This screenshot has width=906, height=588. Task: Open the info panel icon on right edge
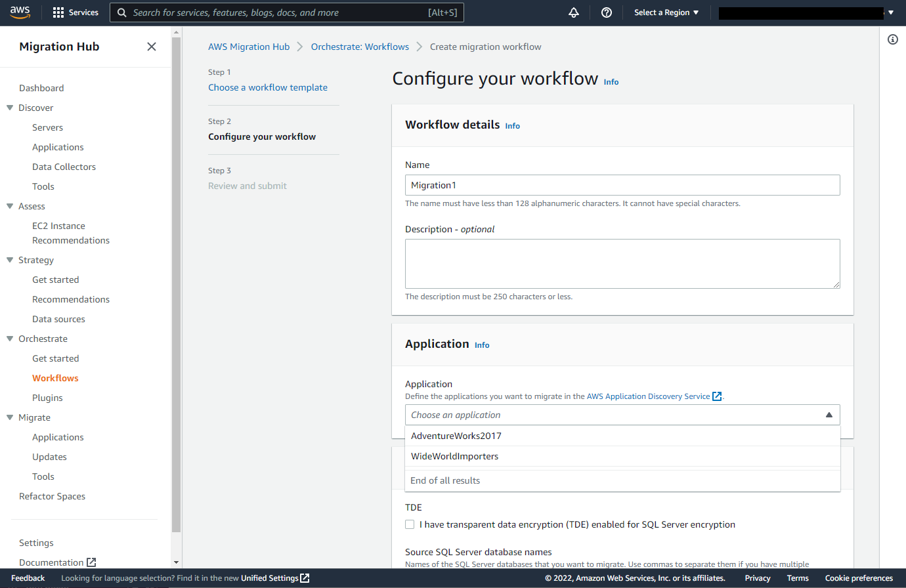(893, 39)
